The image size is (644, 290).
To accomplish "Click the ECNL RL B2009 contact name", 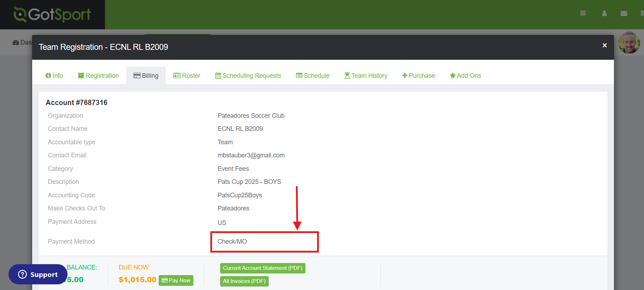I will (x=240, y=129).
